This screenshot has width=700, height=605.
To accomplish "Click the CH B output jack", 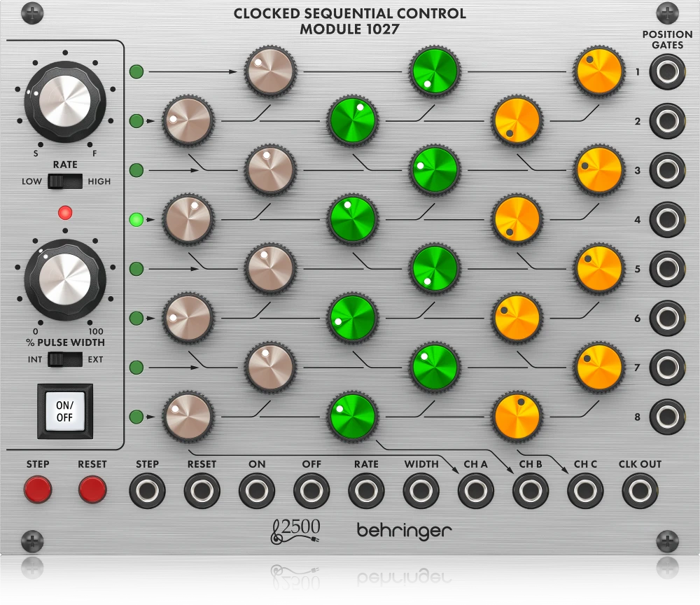I will 531,491.
